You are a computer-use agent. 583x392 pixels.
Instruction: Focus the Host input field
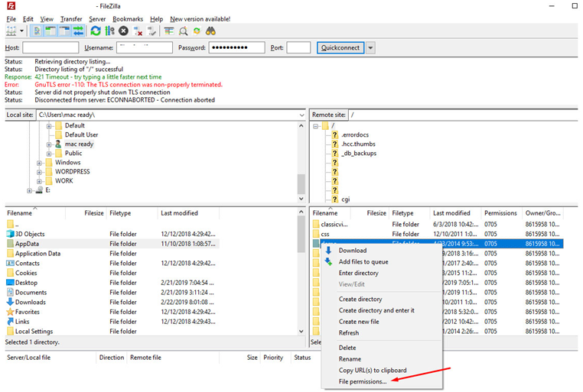tap(50, 47)
